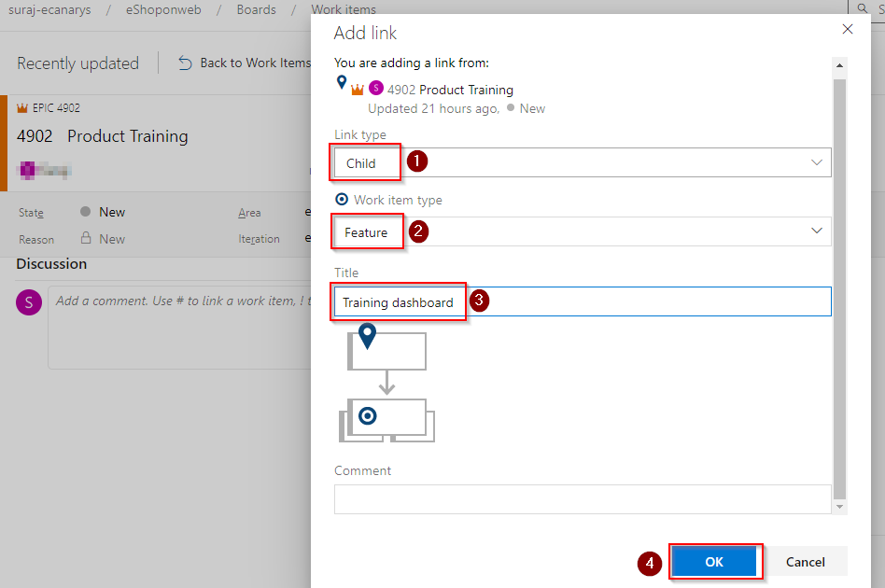Image resolution: width=885 pixels, height=588 pixels.
Task: Click the search magnifier icon at top right
Action: click(863, 8)
